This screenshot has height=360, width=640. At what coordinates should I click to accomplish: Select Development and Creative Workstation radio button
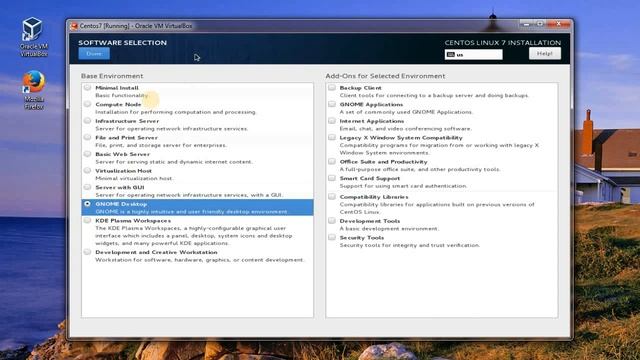pyautogui.click(x=87, y=252)
